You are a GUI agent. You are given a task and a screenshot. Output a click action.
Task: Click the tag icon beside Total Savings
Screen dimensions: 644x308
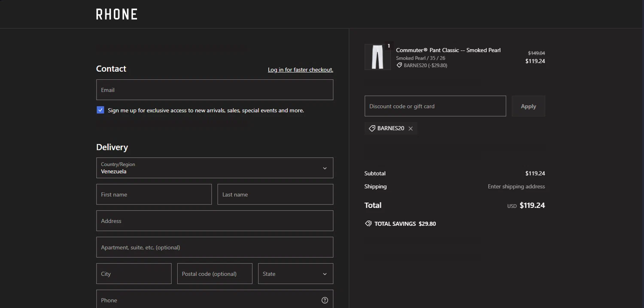point(368,224)
